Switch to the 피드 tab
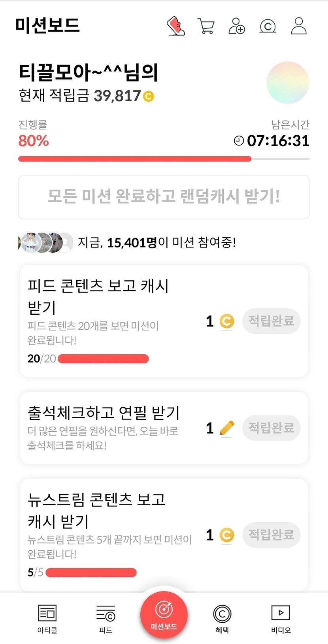This screenshot has height=644, width=328. click(106, 618)
